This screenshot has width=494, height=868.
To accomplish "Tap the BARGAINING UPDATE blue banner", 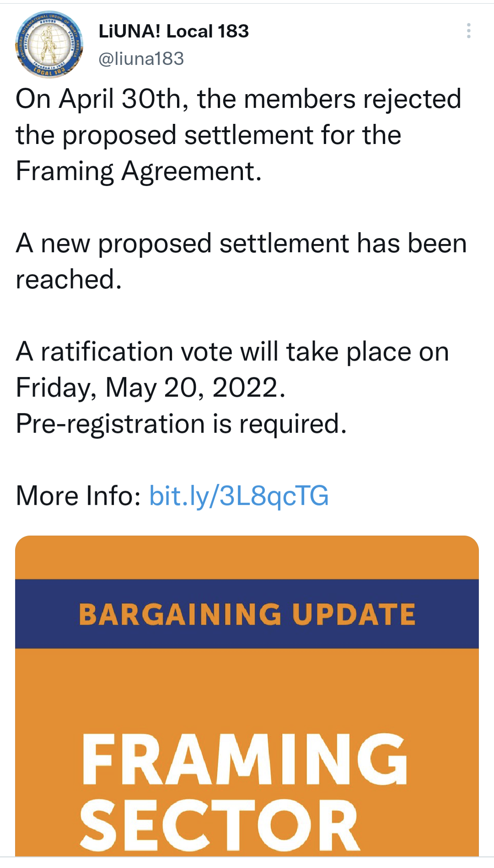I will 247,613.
